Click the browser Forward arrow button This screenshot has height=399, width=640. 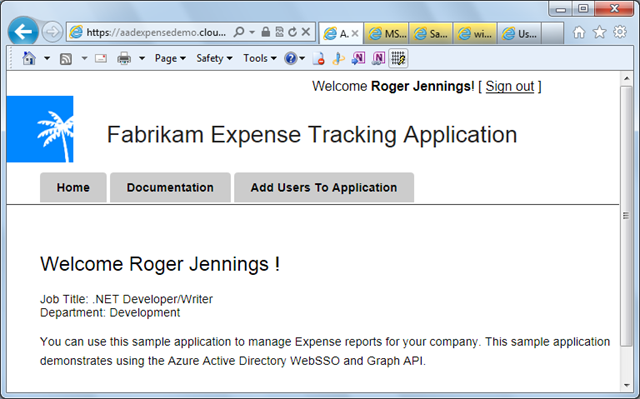[52, 31]
